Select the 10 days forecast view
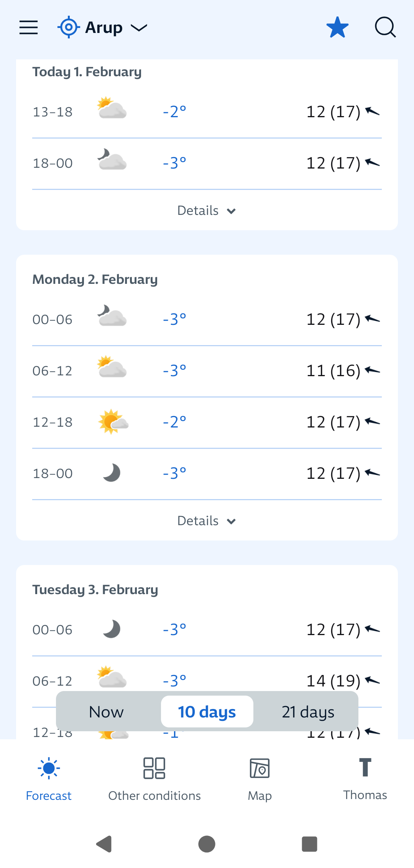The width and height of the screenshot is (414, 868). point(207,712)
